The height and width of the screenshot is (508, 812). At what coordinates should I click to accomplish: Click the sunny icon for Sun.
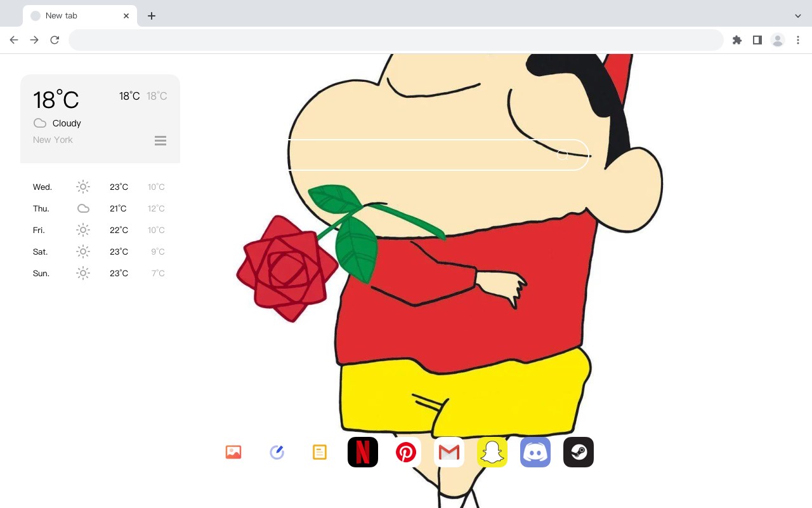(x=83, y=273)
